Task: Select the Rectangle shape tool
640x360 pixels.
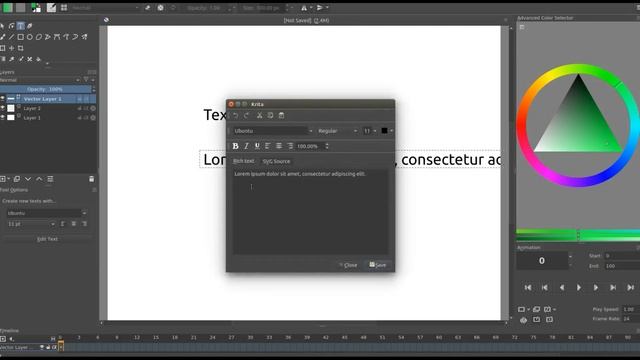Action: (20, 37)
